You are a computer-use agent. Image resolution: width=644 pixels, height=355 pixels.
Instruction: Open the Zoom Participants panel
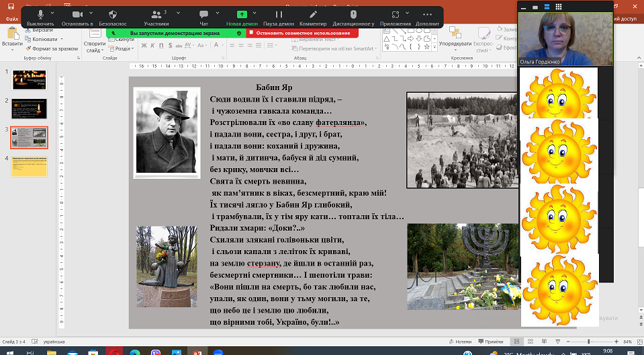tap(156, 17)
